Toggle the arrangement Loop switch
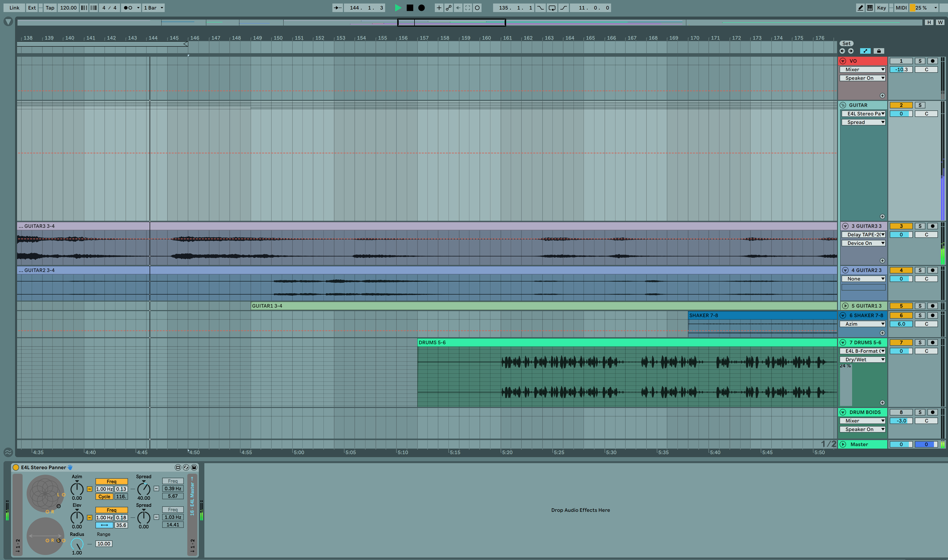948x560 pixels. (552, 7)
